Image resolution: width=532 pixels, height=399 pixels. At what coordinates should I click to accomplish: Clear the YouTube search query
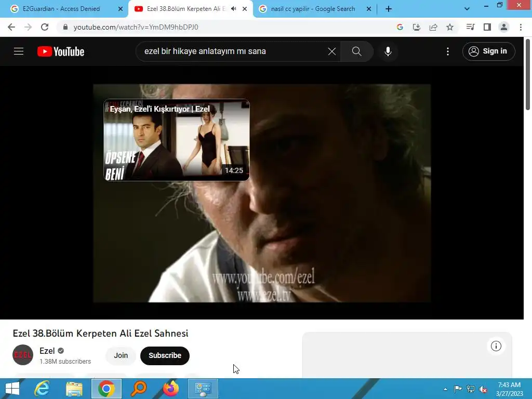[x=332, y=51]
